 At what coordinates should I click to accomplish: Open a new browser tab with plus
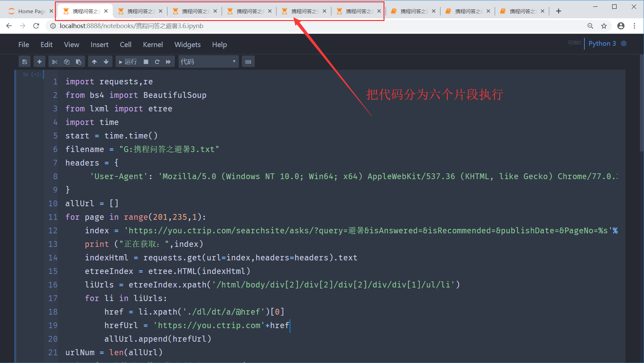coord(559,11)
